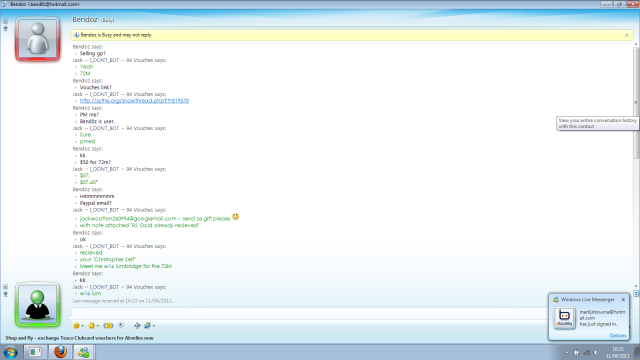Open the font settings icon
The height and width of the screenshot is (360, 640).
137,326
